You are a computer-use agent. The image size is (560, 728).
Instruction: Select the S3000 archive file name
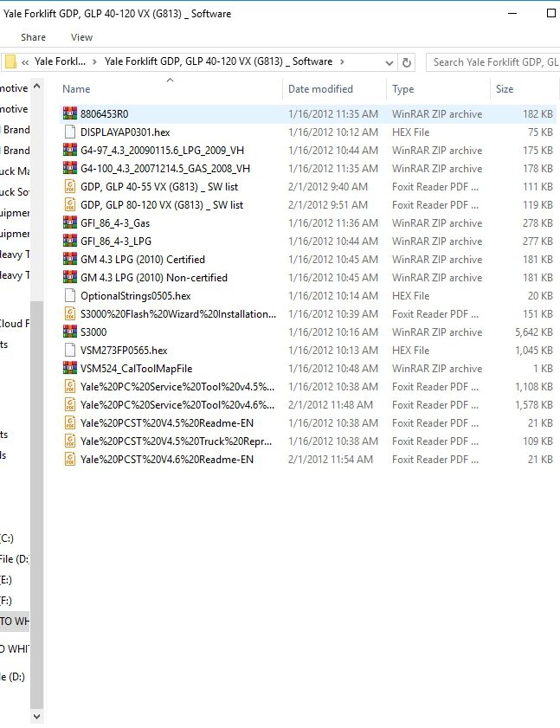click(93, 332)
